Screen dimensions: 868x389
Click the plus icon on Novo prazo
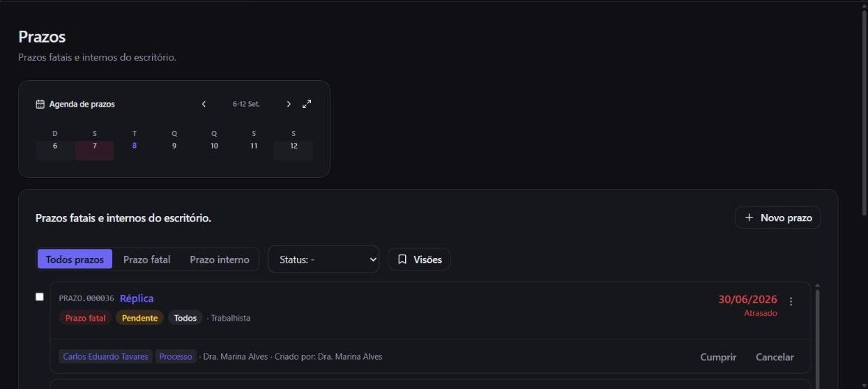tap(749, 218)
